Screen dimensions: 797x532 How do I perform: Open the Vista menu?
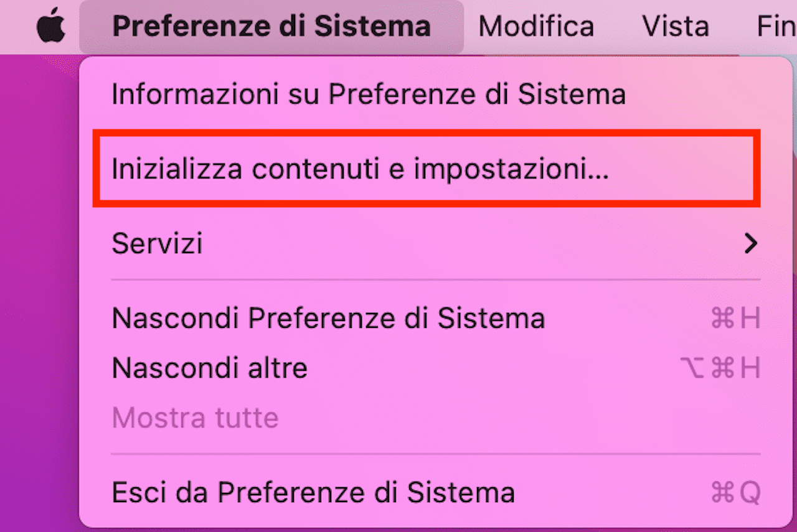[x=676, y=26]
